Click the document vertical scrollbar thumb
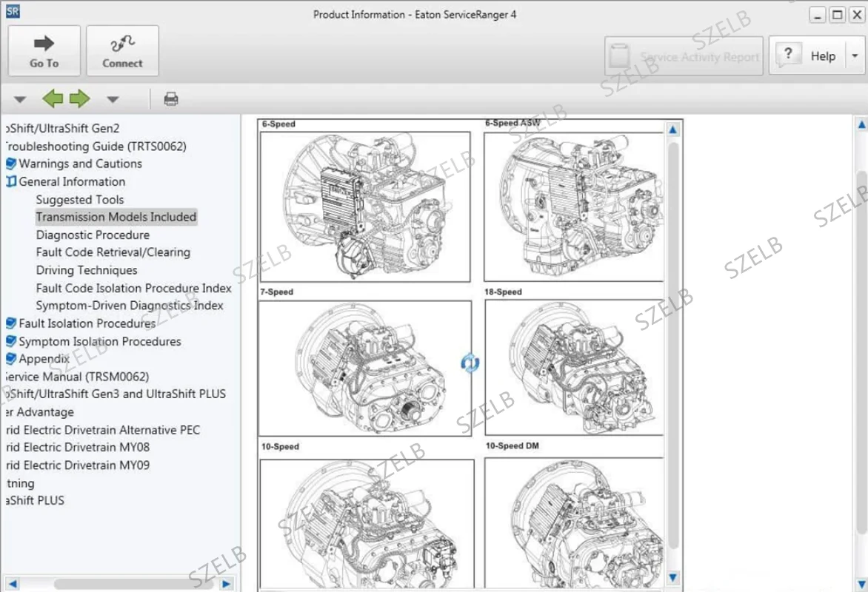 click(x=673, y=346)
